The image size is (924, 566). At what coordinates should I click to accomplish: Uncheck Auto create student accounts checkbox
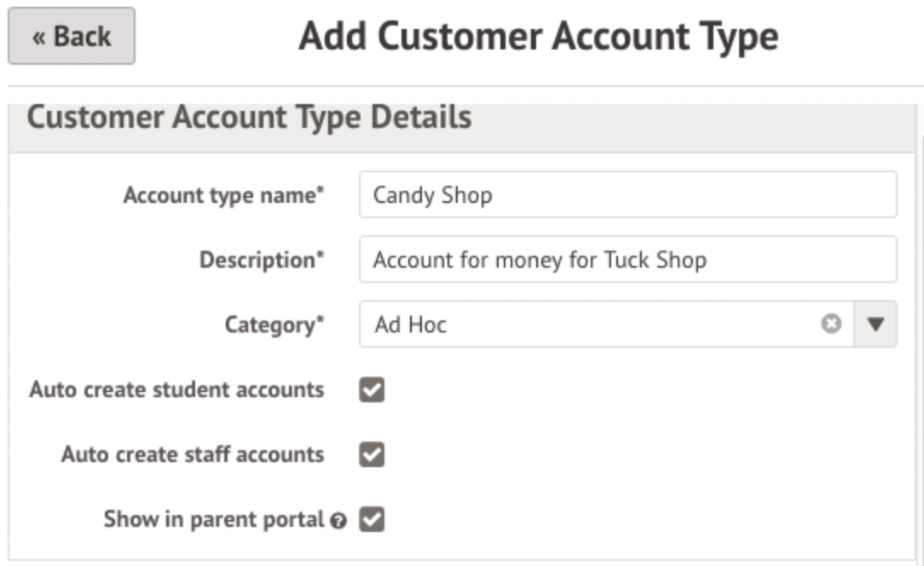[372, 390]
